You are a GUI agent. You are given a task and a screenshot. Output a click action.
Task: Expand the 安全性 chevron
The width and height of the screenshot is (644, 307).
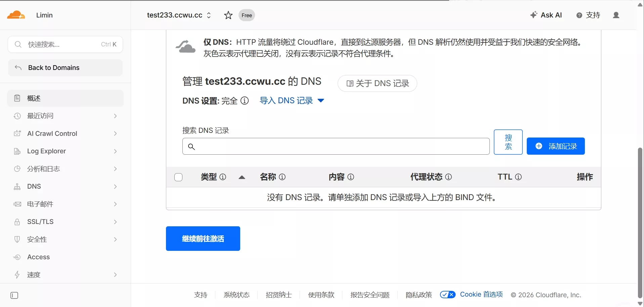(x=115, y=239)
